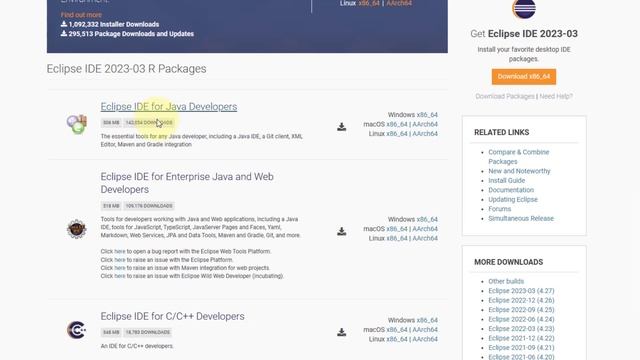Open the Updating Eclipse link
Image resolution: width=640 pixels, height=360 pixels.
pos(513,200)
